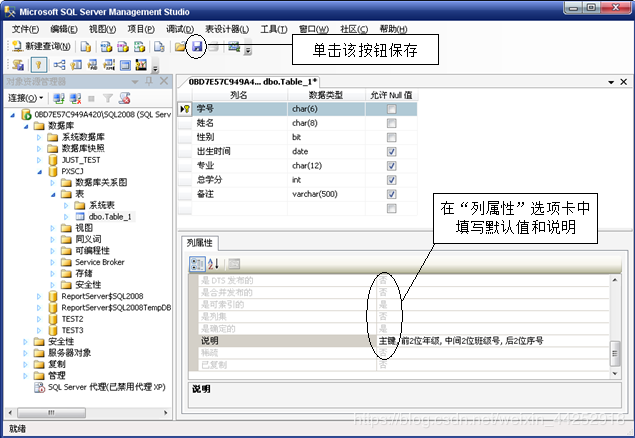The height and width of the screenshot is (438, 635).
Task: Select the alphabetical sort icon in column properties
Action: pos(213,264)
